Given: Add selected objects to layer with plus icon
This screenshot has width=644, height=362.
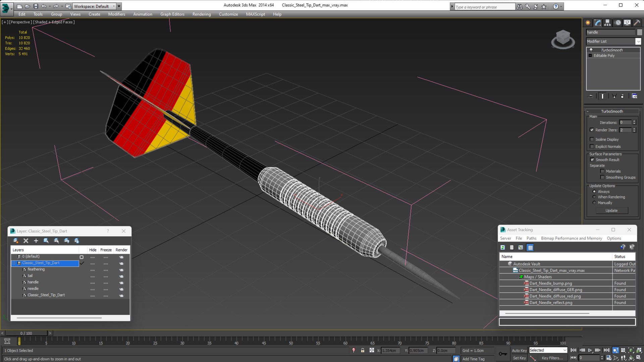Looking at the screenshot, I should [36, 241].
